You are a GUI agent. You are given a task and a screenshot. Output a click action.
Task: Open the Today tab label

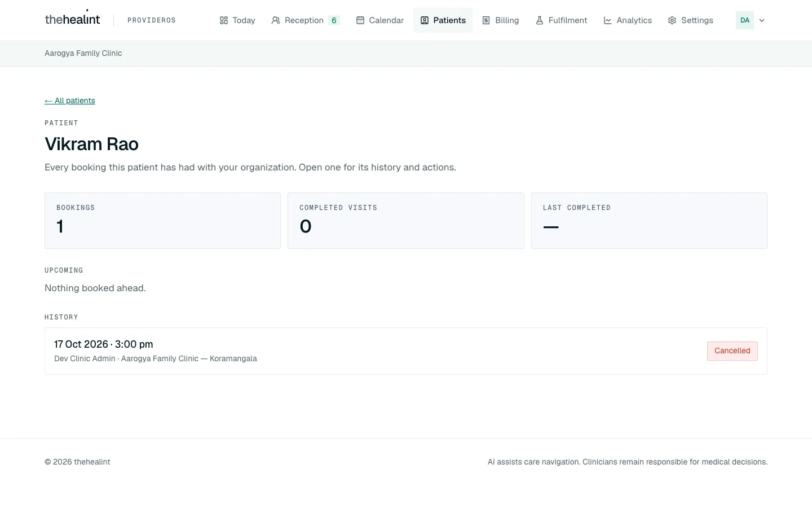pyautogui.click(x=244, y=20)
